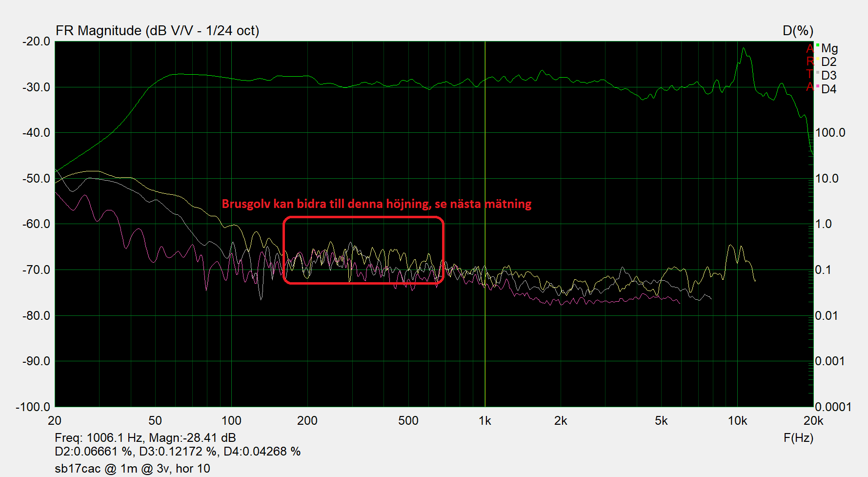Click the -60.0 left axis label
The image size is (868, 477).
point(37,224)
